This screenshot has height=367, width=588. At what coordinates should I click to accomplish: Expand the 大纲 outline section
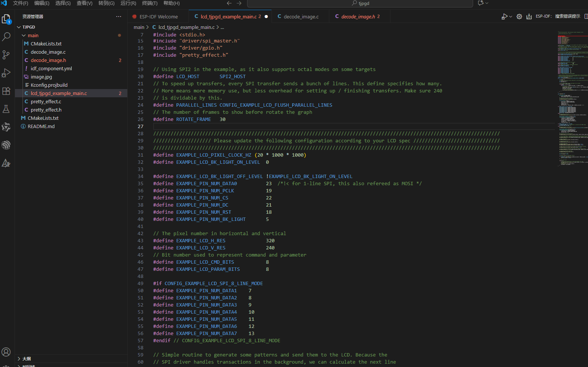[19, 359]
